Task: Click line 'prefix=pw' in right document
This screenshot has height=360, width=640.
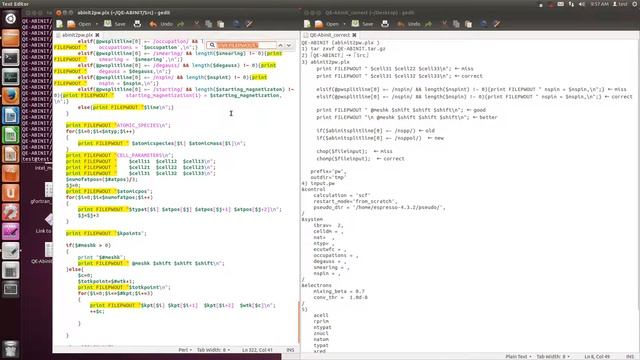Action: pos(328,171)
